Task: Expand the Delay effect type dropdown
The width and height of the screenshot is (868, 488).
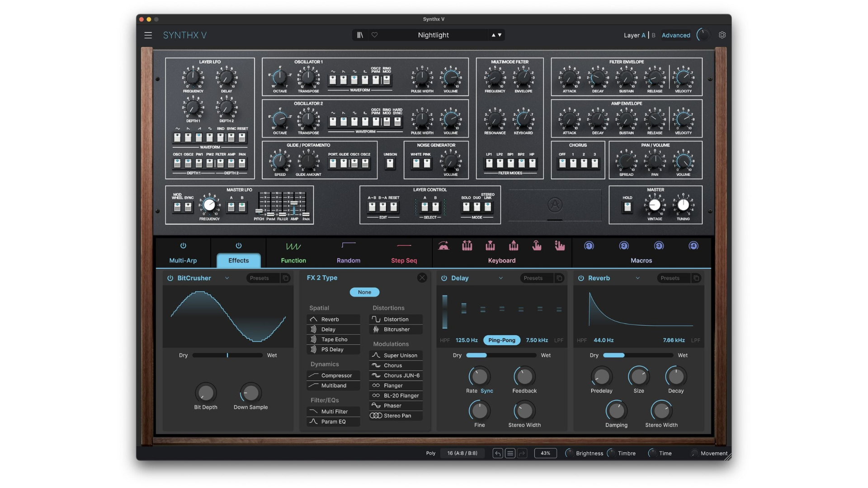Action: pos(500,278)
